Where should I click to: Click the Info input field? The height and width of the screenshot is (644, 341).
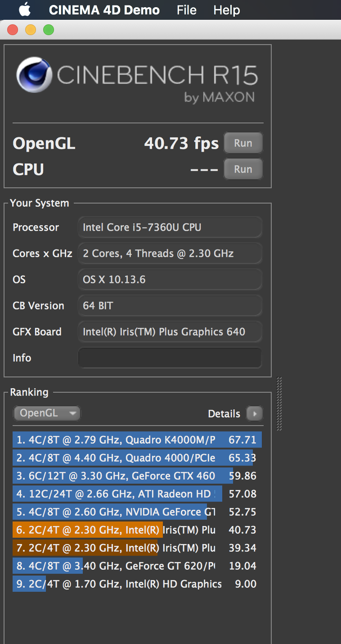pos(170,358)
